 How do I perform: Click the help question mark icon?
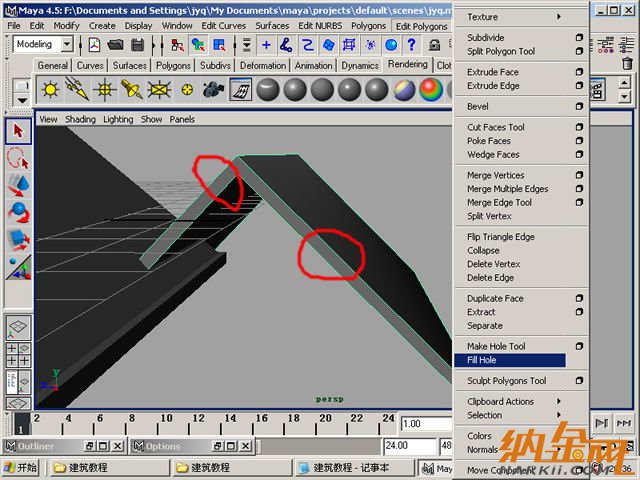[390, 45]
